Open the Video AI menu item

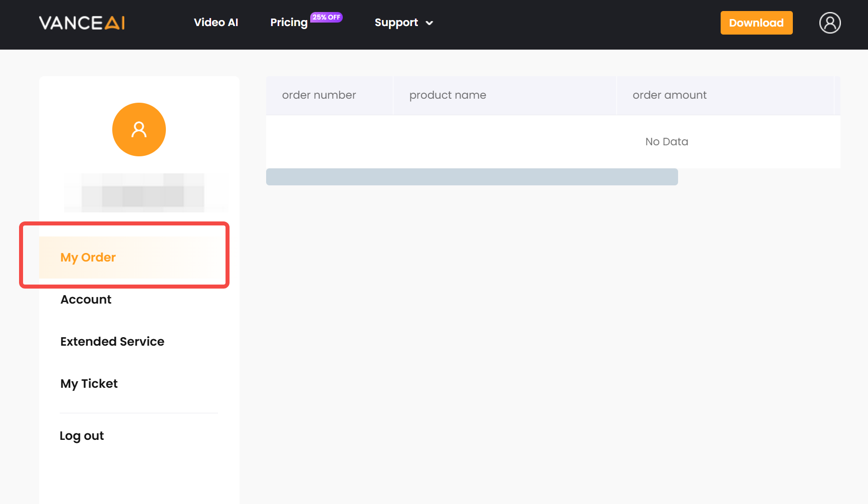216,23
